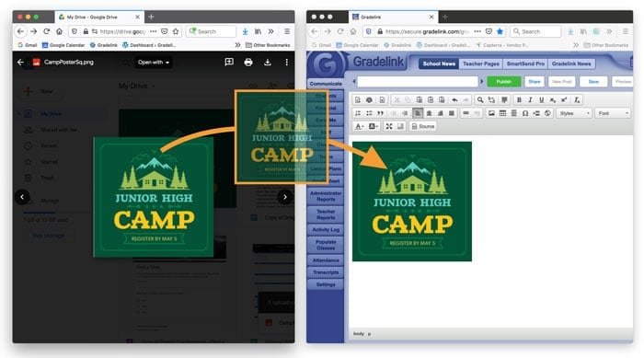
Task: Add a comment in the Drive preview
Action: pos(229,62)
